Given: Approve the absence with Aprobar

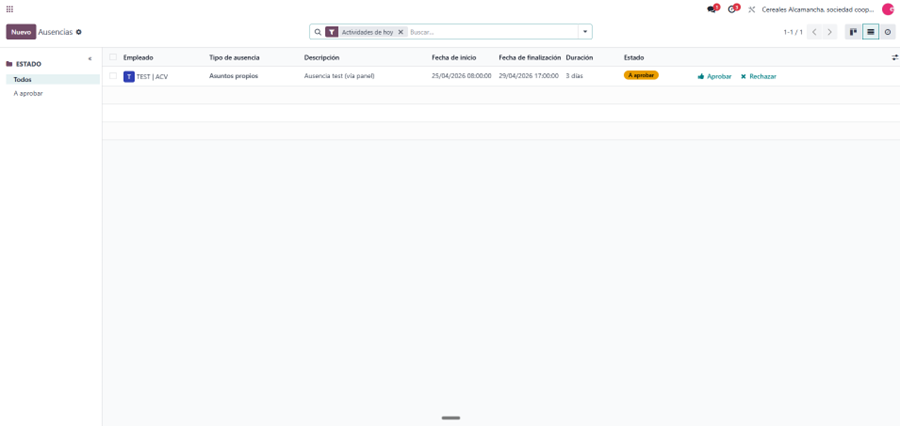Looking at the screenshot, I should pos(715,76).
